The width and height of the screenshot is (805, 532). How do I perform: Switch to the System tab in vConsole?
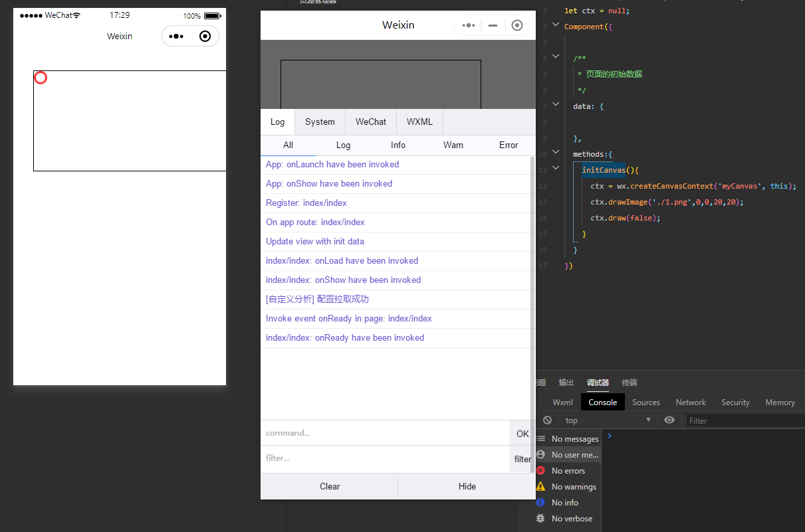pyautogui.click(x=320, y=122)
